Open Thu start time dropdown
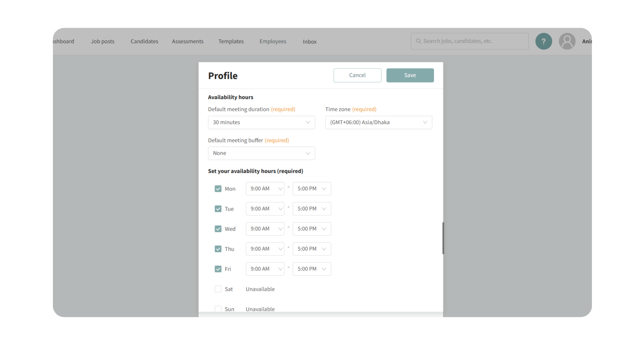This screenshot has width=644, height=345. click(x=265, y=249)
